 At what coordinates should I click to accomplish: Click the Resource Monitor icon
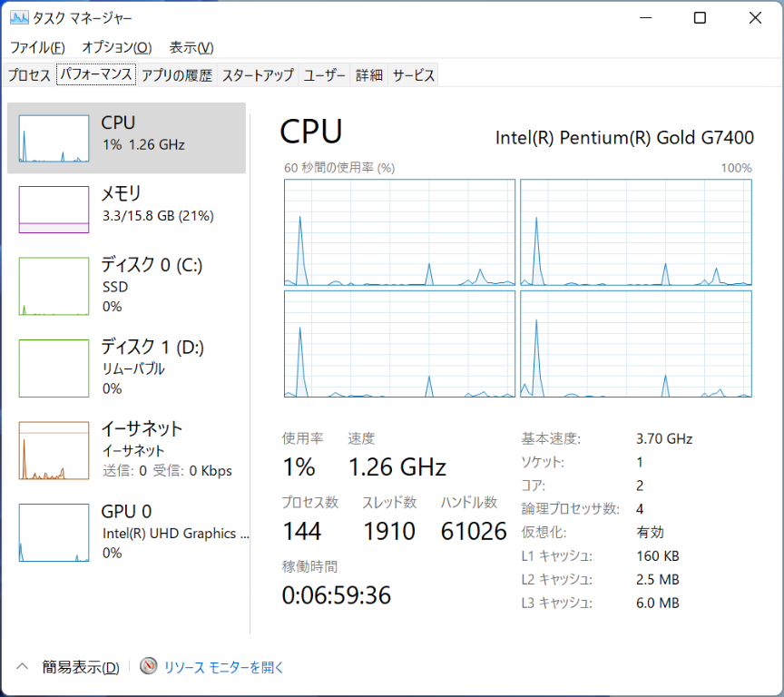[x=149, y=667]
